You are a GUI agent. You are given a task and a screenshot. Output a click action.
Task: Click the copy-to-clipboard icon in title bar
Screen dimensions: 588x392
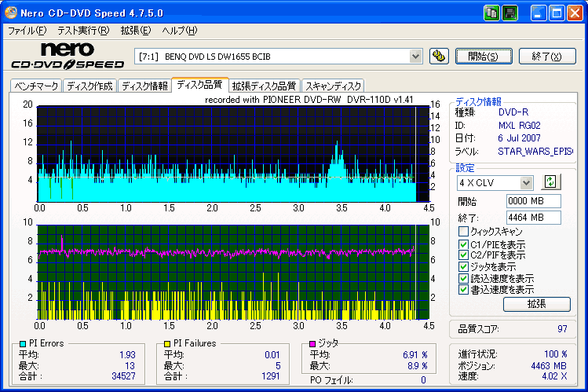click(x=491, y=13)
